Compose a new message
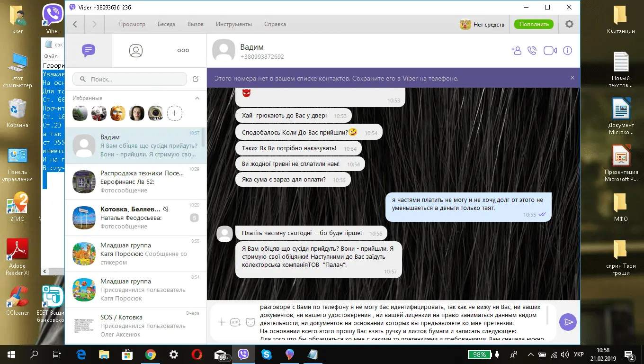The image size is (644, 364). coord(196,79)
